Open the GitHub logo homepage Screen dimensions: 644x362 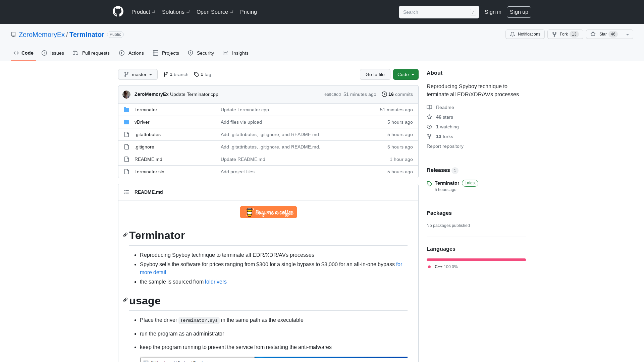(x=118, y=12)
